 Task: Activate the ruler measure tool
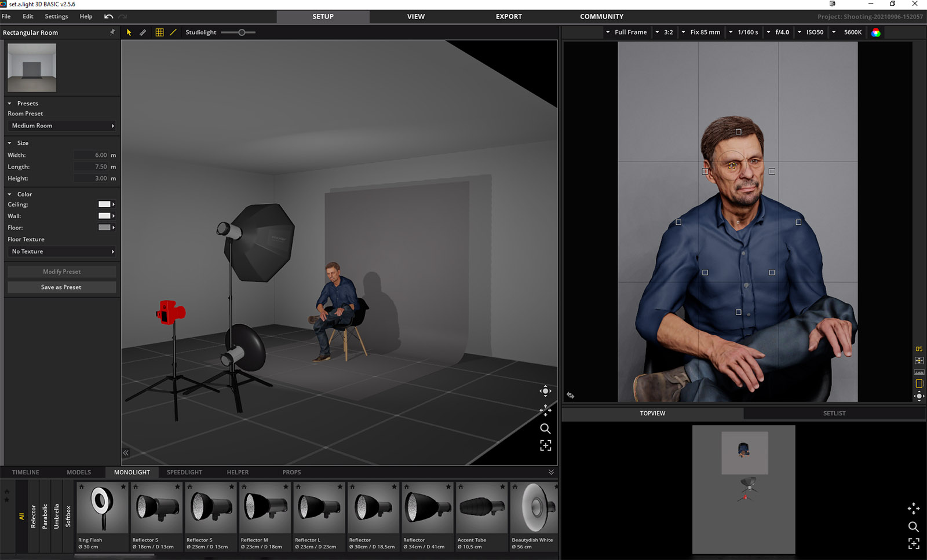pyautogui.click(x=143, y=32)
